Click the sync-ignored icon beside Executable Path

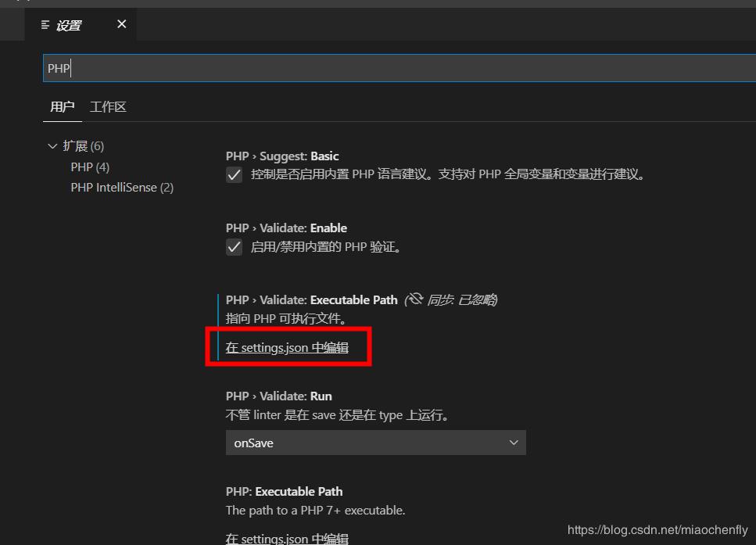[414, 299]
